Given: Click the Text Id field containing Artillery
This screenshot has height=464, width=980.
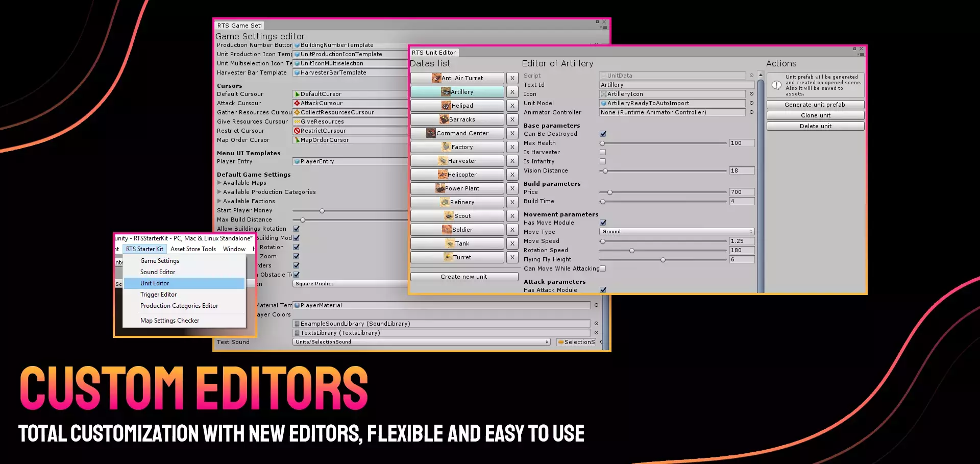Looking at the screenshot, I should tap(677, 85).
